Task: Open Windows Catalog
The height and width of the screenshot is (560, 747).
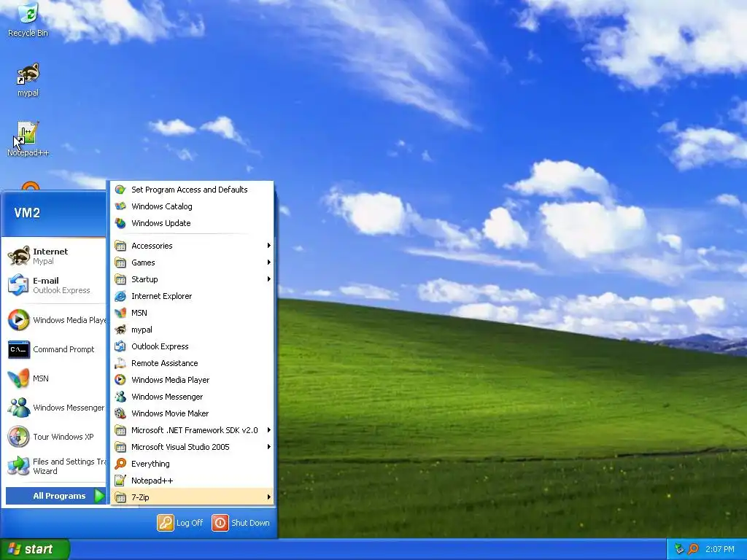Action: click(193, 206)
